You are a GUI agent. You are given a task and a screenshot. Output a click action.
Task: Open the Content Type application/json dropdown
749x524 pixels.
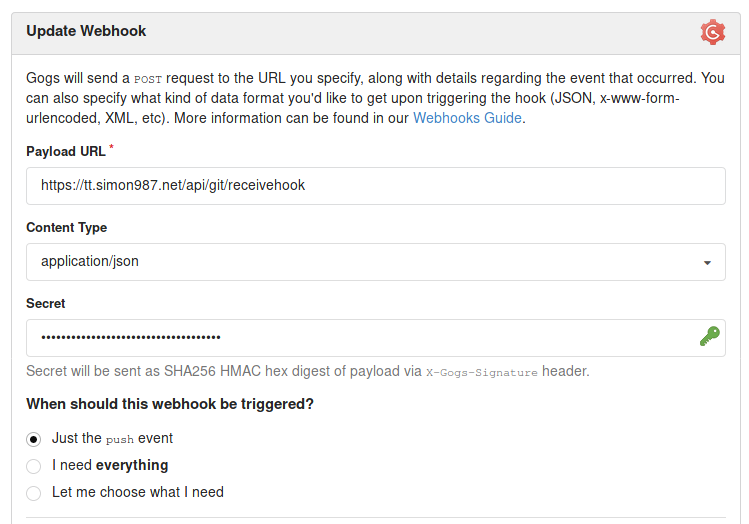click(376, 262)
